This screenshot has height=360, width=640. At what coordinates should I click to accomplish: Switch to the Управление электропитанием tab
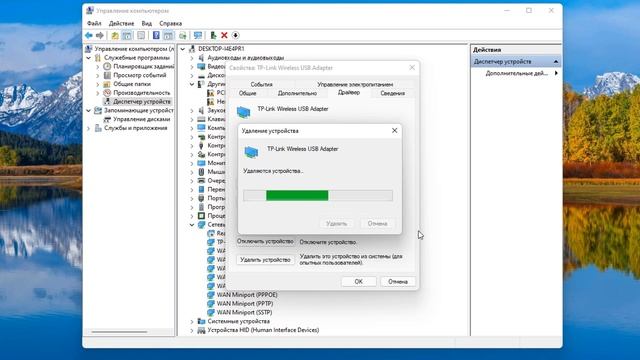355,84
